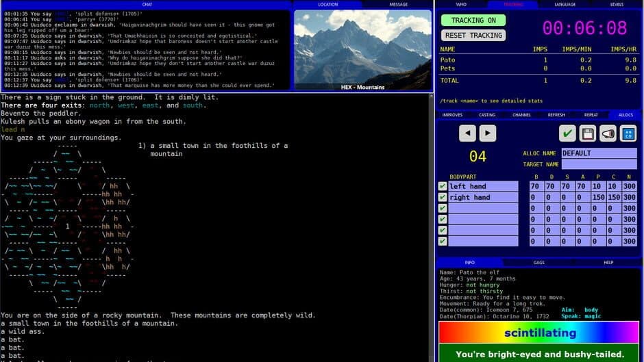This screenshot has width=644, height=362.
Task: Edit the right hand bodypart name field
Action: [483, 197]
